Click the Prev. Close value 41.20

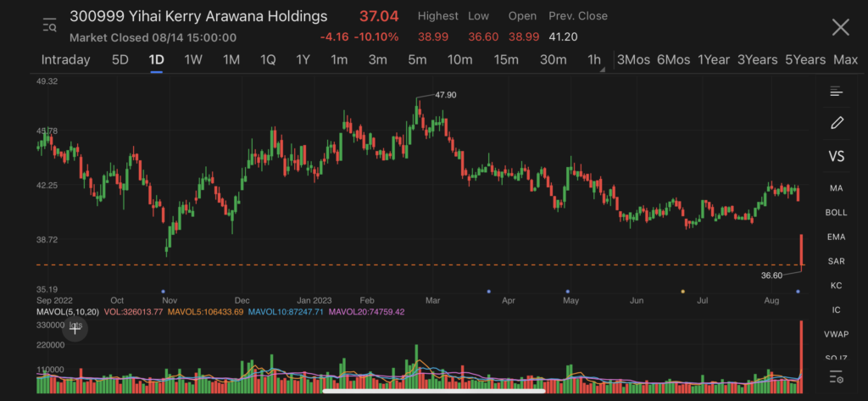point(563,37)
